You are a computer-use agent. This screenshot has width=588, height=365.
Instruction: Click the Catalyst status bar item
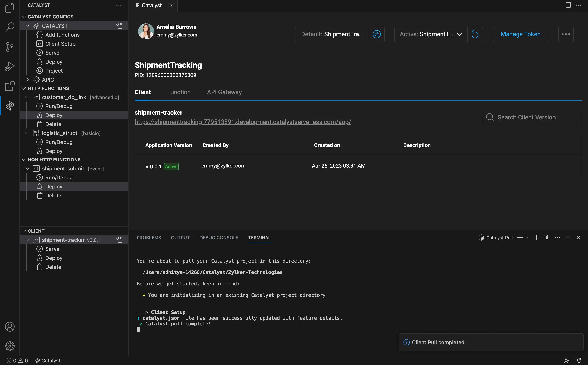tap(47, 361)
